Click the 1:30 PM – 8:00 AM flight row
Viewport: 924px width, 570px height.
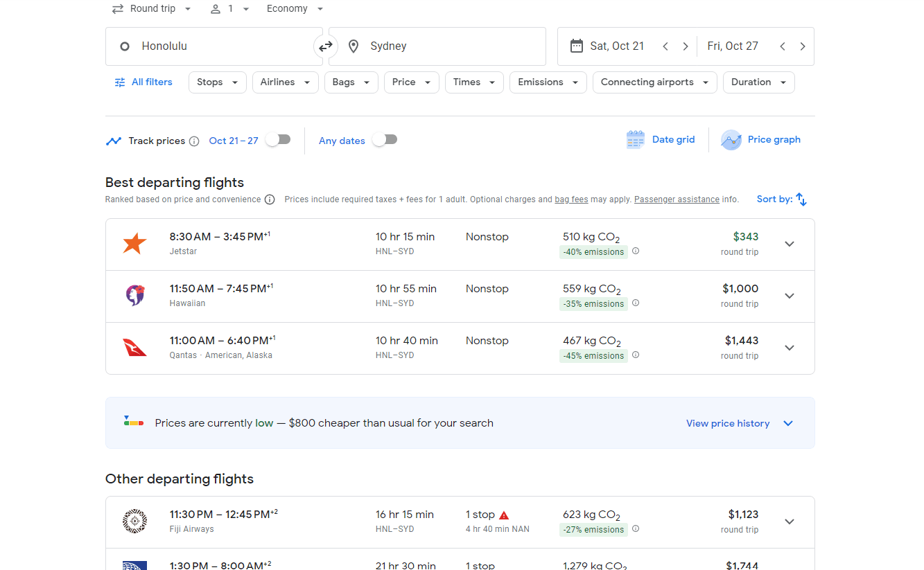460,560
